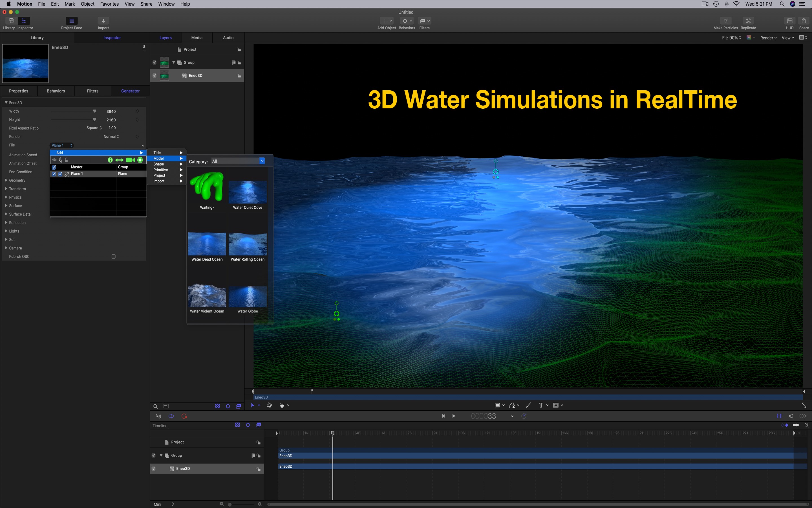Click the green camera icon in Eneo3D list
This screenshot has height=508, width=812.
coord(131,160)
